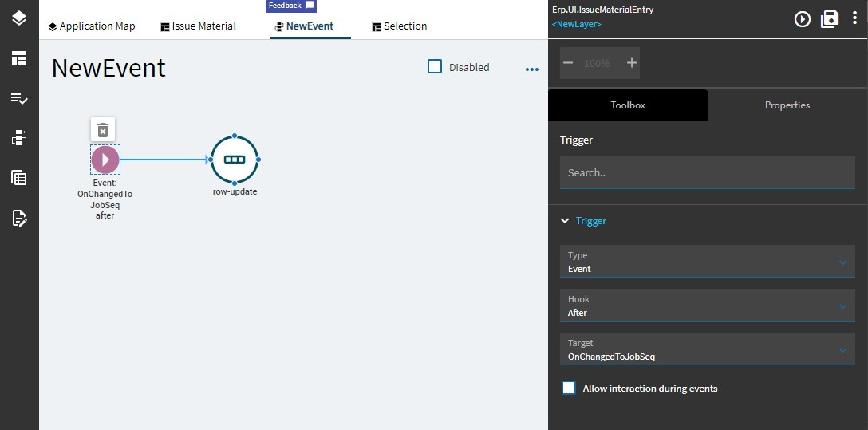Select the row-update node
Viewport: 868px width, 430px height.
(235, 160)
